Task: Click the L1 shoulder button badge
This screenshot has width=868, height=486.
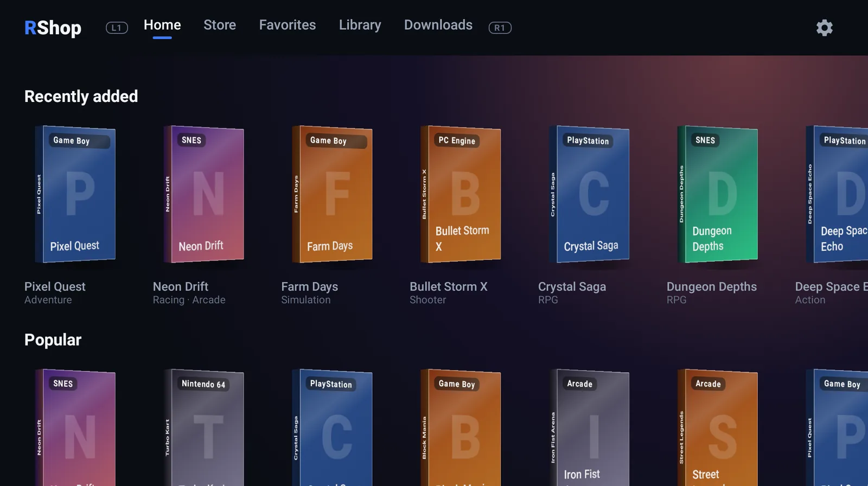Action: click(x=117, y=28)
